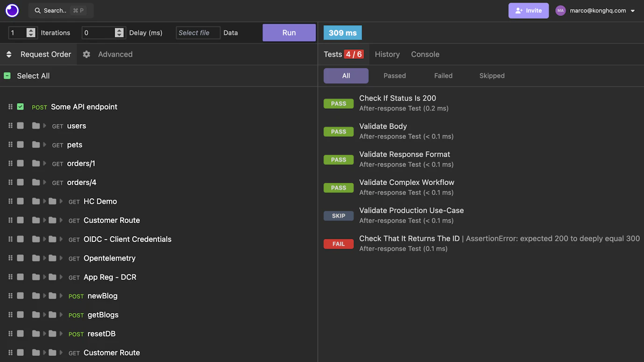This screenshot has width=644, height=362.
Task: Click the 309 ms duration badge
Action: (342, 32)
